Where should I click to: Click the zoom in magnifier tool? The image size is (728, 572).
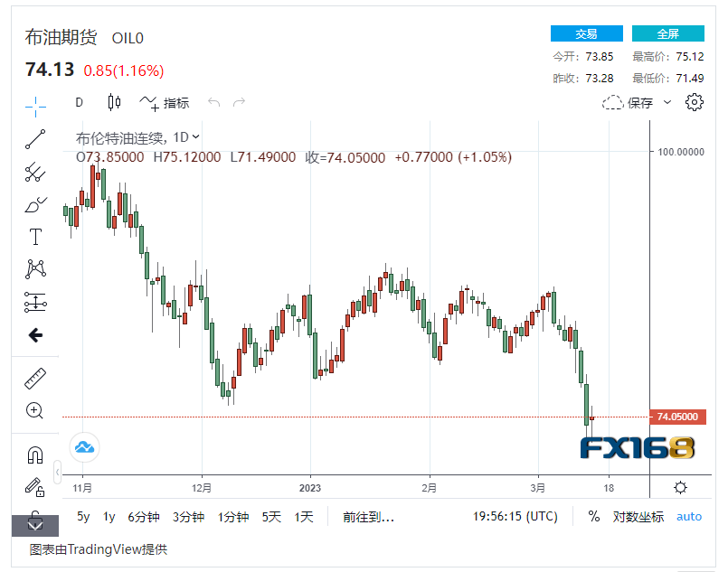(35, 411)
